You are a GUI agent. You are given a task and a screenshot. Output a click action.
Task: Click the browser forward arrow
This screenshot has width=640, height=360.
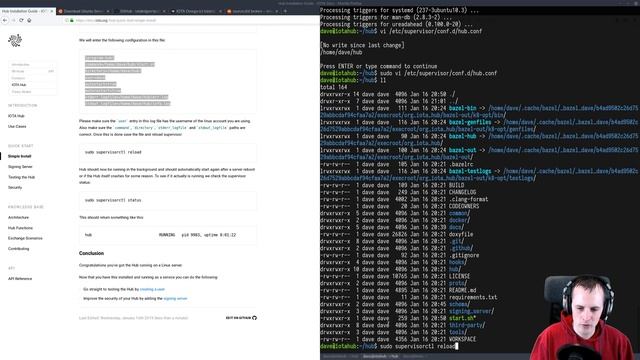(x=13, y=20)
